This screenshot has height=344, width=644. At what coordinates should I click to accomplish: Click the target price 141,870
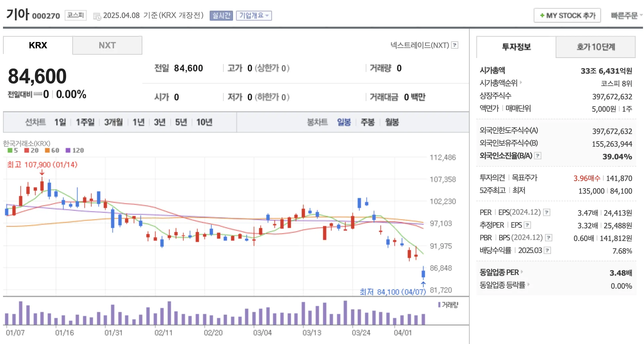619,178
